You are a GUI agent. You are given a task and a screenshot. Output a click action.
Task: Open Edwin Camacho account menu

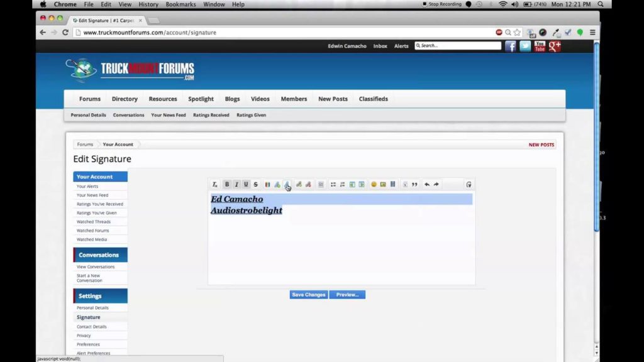tap(347, 46)
